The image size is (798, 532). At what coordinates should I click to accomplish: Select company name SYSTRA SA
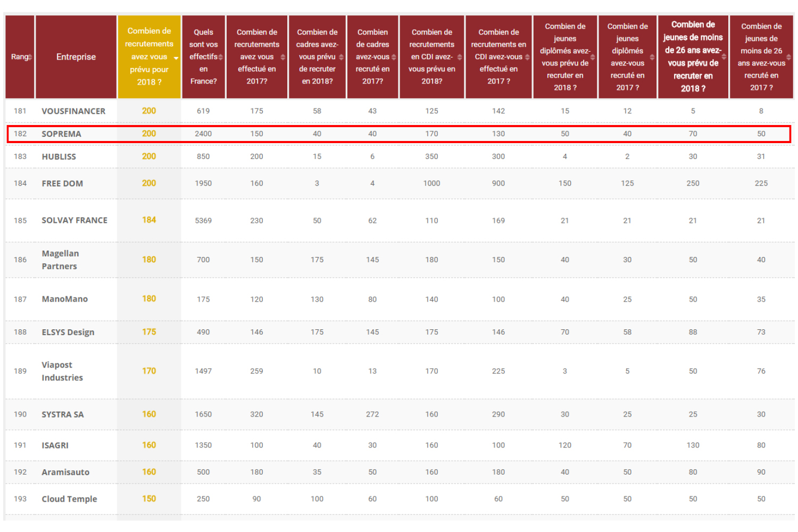tap(63, 414)
